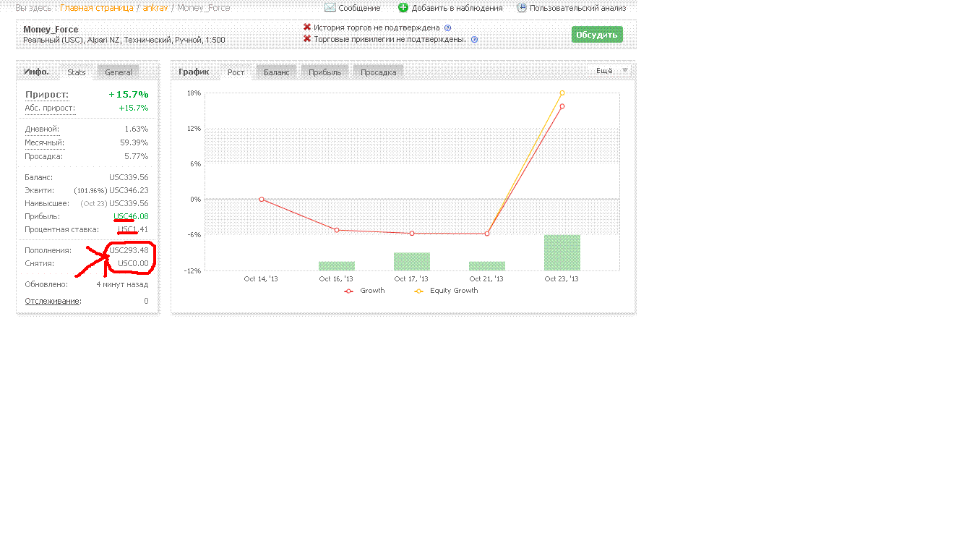Click the green bar for Oct 17

click(412, 261)
